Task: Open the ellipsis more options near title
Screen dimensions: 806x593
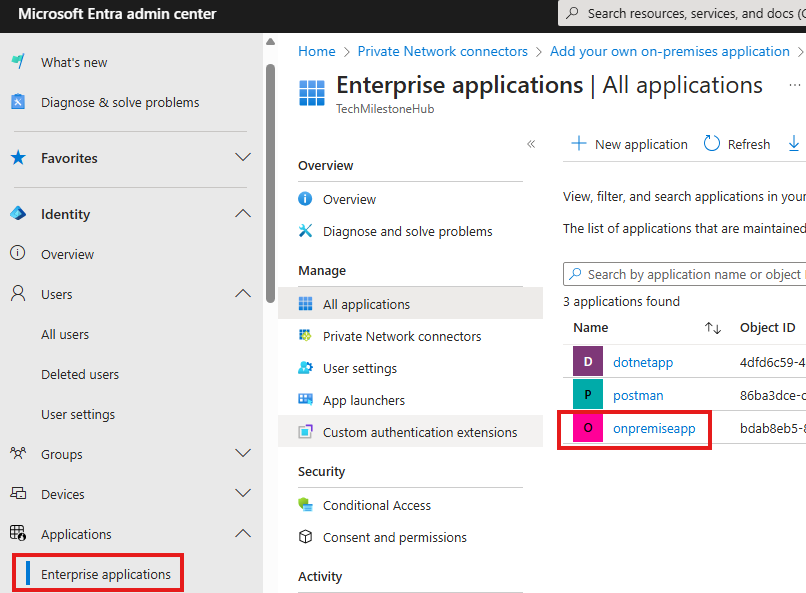Action: click(795, 85)
